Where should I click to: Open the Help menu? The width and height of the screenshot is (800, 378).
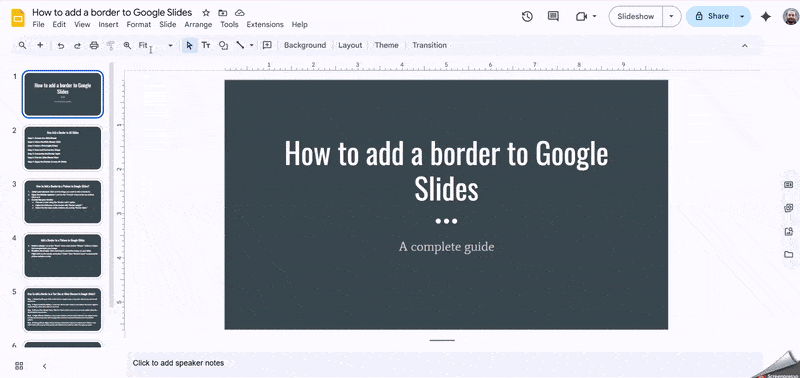[299, 24]
